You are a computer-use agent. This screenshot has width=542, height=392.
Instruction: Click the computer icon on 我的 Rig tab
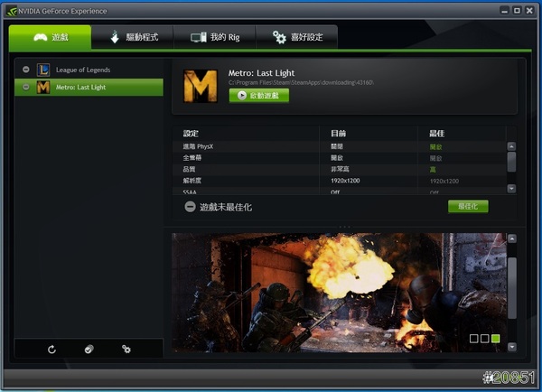199,37
